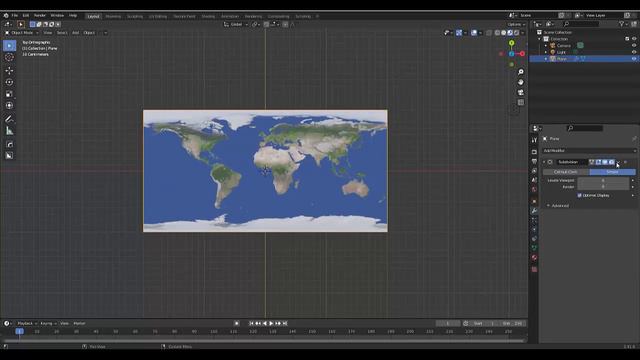640x360 pixels.
Task: Click green Y axis on navigation gizmo
Action: [511, 43]
